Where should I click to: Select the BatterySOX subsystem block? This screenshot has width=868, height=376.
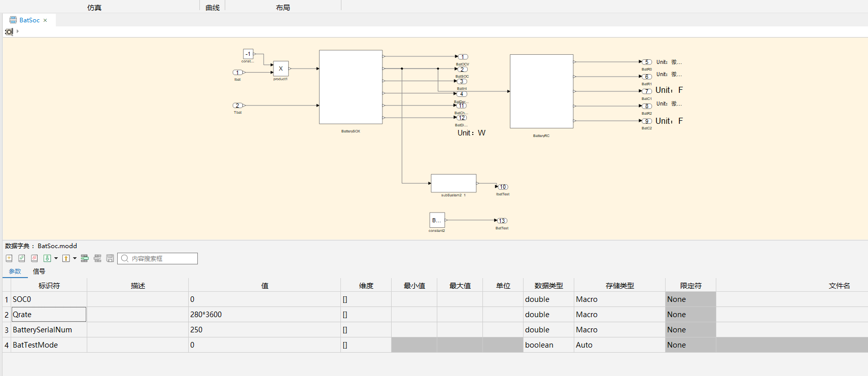pyautogui.click(x=351, y=87)
